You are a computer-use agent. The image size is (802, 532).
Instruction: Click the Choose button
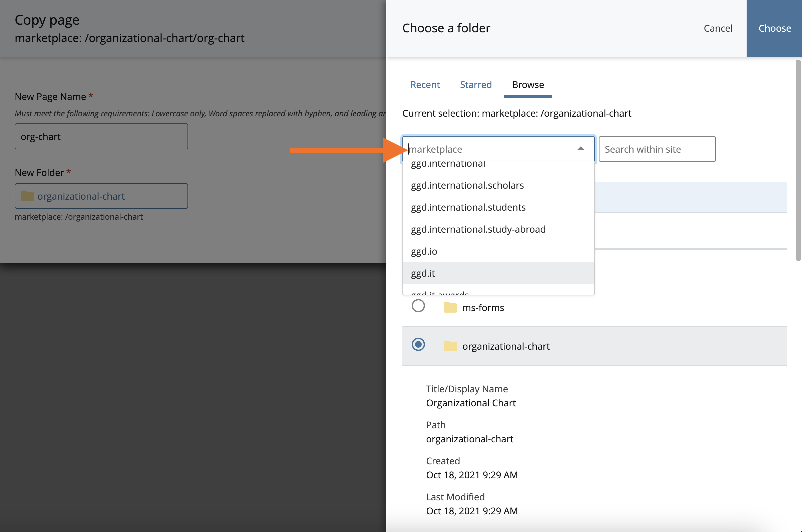coord(774,28)
